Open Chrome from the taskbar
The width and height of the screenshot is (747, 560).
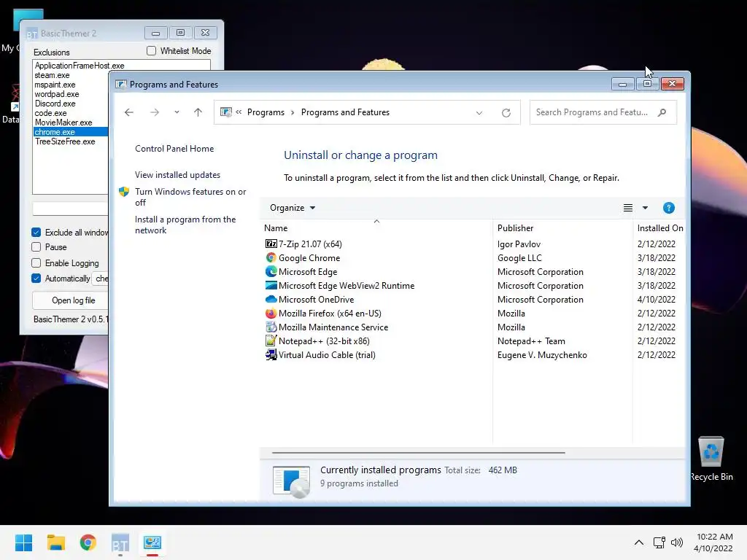(88, 542)
